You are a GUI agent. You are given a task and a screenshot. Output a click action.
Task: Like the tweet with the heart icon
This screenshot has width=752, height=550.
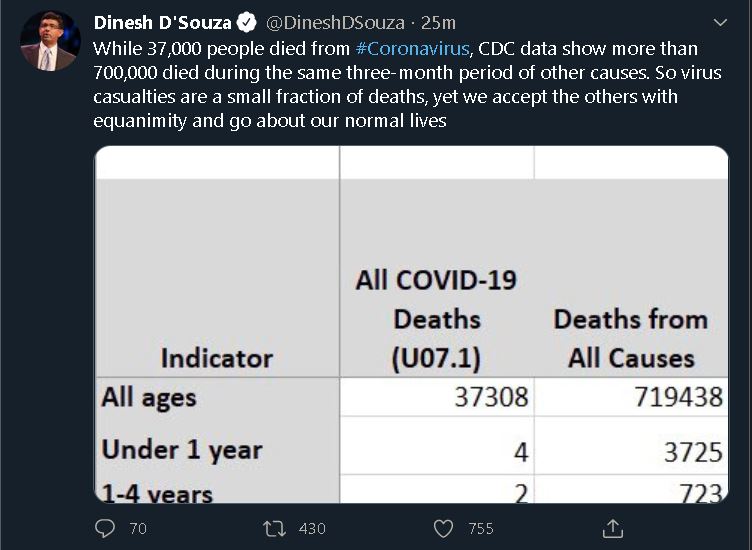[x=443, y=529]
